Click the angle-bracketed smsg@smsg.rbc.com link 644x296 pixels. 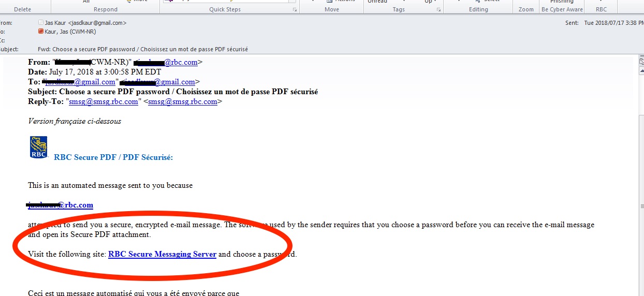tap(182, 101)
